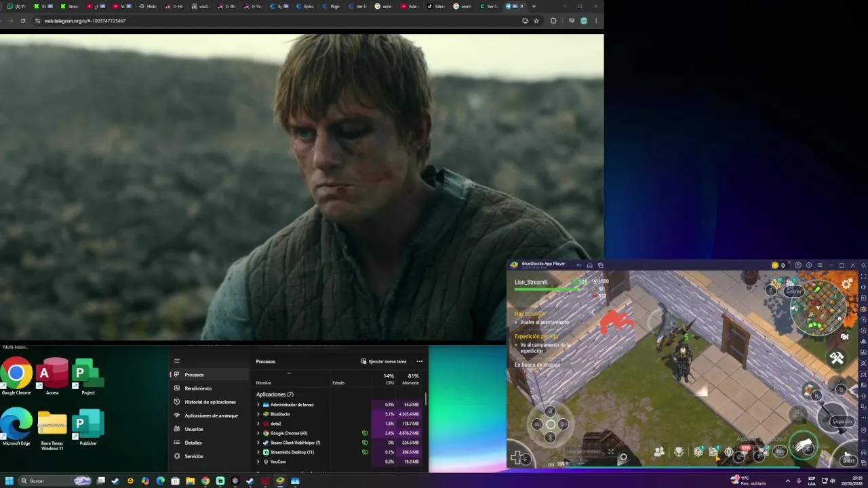Click BlueStacks home icon
The height and width of the screenshot is (488, 868).
589,265
